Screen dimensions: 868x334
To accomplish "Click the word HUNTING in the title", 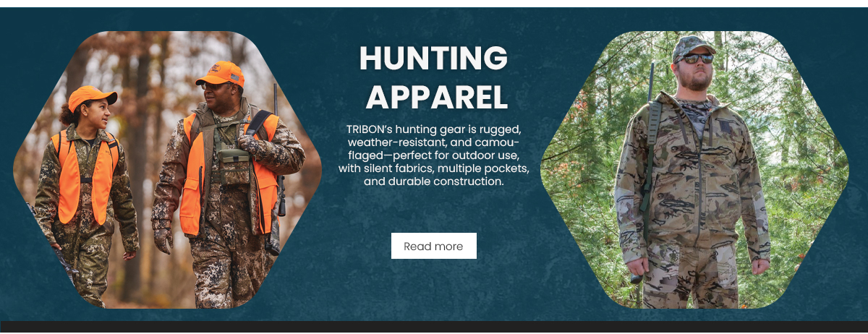I will pos(433,59).
